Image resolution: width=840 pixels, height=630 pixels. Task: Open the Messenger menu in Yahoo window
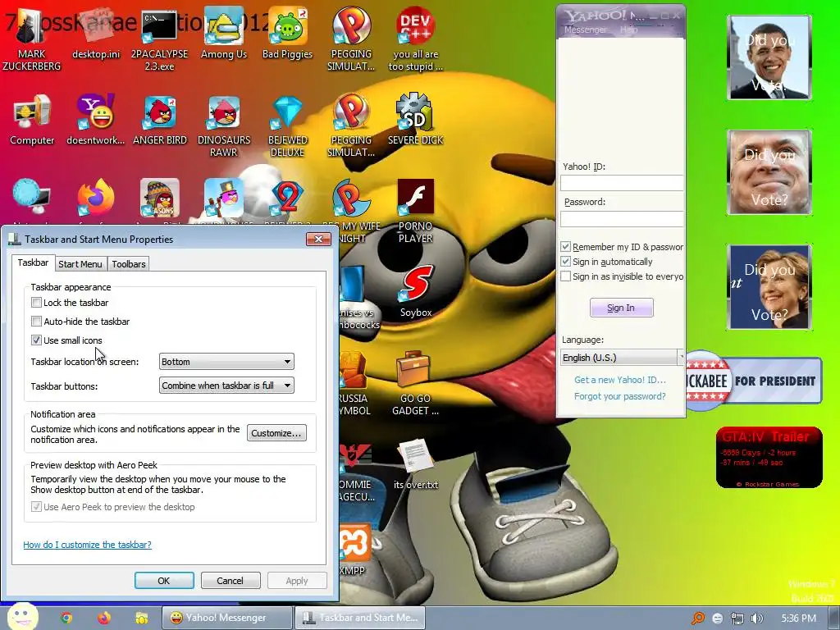pyautogui.click(x=586, y=30)
